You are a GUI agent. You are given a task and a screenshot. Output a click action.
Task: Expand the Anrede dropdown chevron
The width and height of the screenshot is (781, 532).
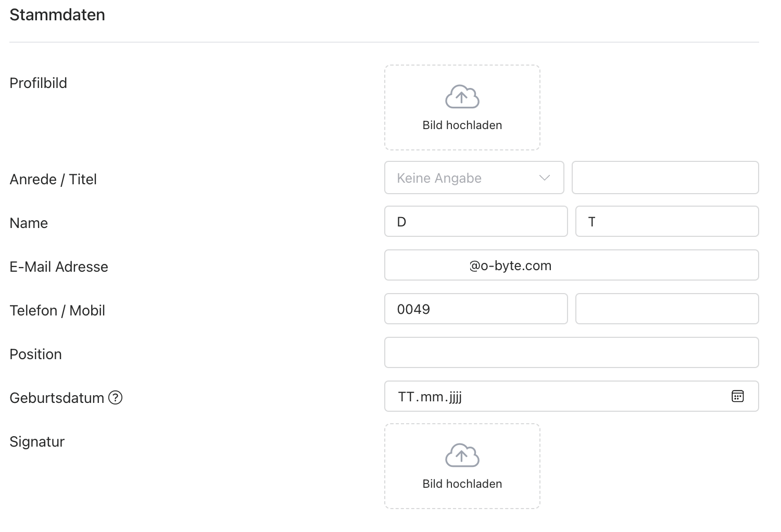[x=545, y=178]
